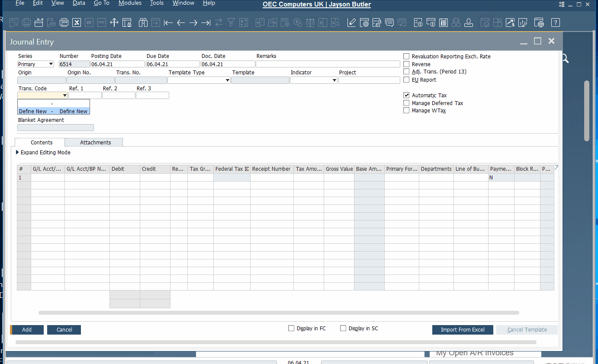Uncheck the Automatic Tax checkbox
598x364 pixels.
click(406, 95)
